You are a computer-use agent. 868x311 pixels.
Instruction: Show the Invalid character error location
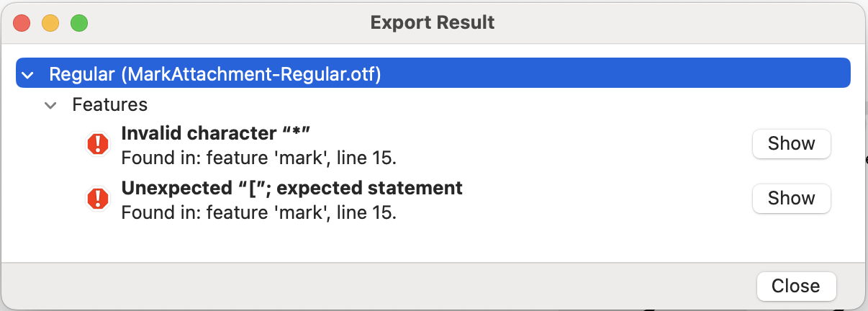791,144
